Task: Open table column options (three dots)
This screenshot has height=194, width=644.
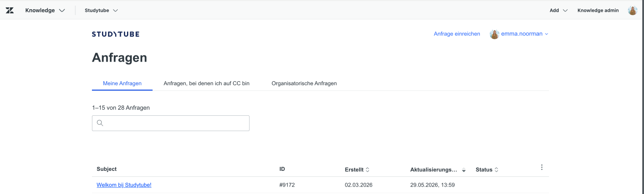Action: tap(542, 167)
